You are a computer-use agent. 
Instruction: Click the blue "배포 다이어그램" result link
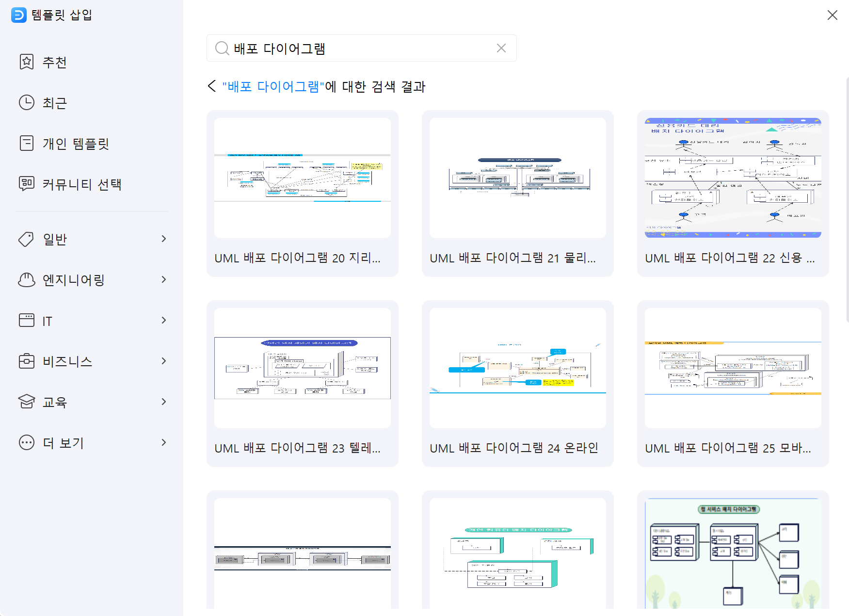273,86
